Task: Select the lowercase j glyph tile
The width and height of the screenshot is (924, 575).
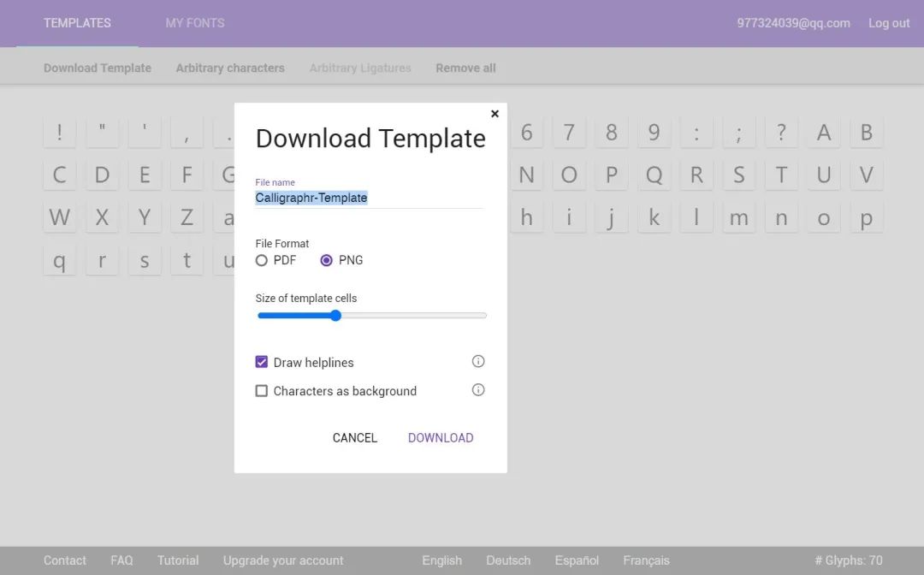Action: (x=612, y=217)
